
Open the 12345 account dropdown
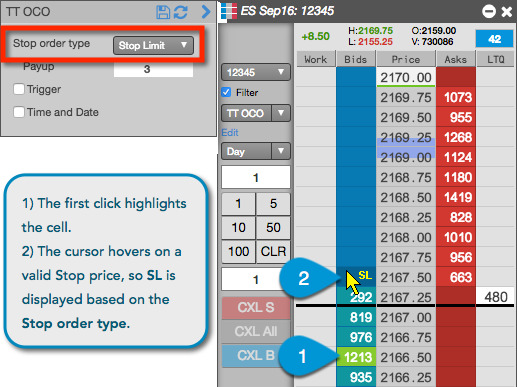pyautogui.click(x=256, y=72)
